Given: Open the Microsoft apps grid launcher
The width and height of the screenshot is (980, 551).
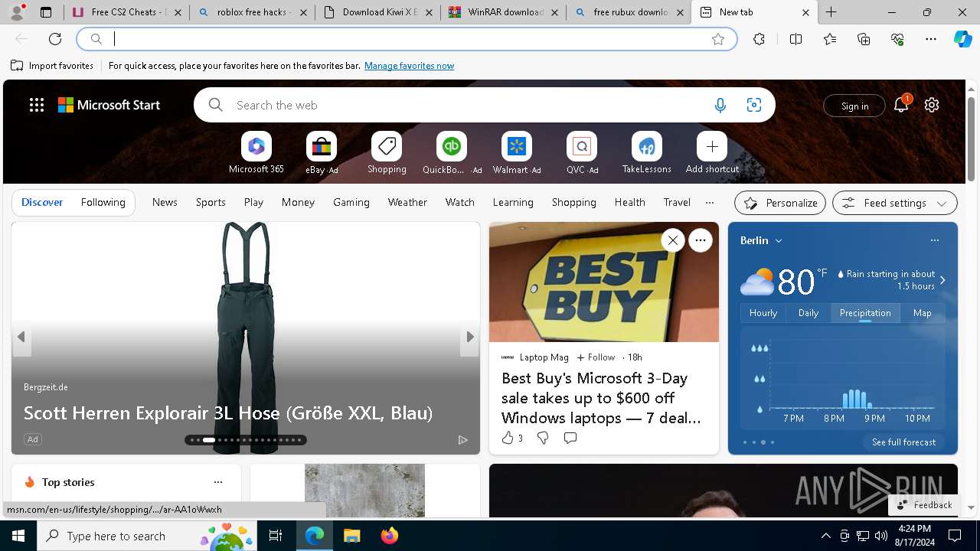Looking at the screenshot, I should (x=37, y=105).
